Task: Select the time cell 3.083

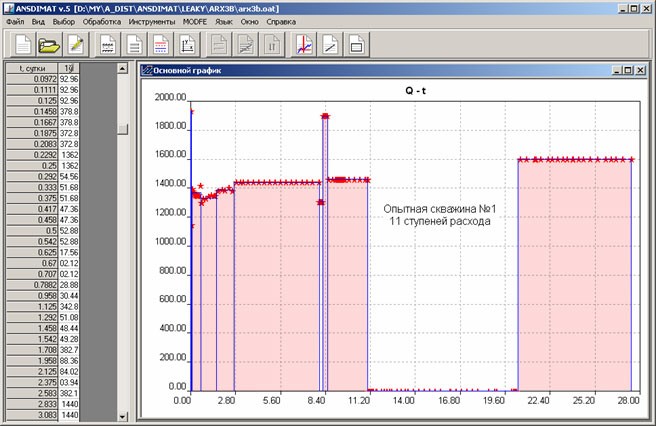Action: pyautogui.click(x=32, y=415)
